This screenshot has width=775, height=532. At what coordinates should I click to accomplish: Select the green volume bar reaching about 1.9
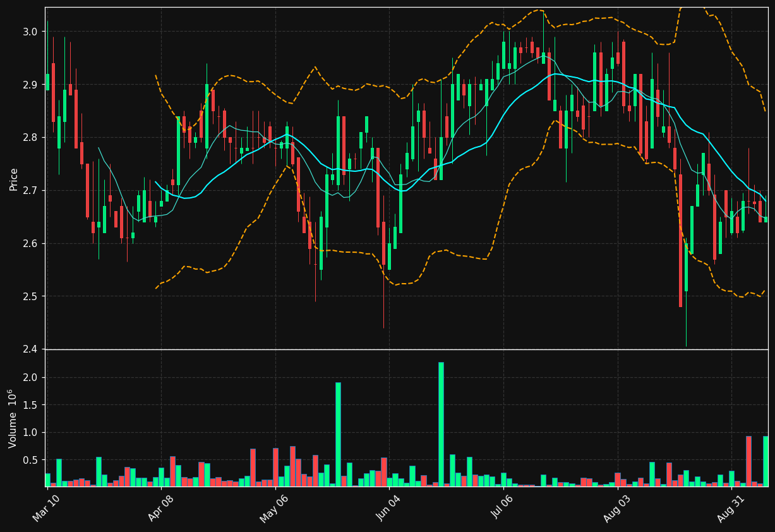(338, 434)
